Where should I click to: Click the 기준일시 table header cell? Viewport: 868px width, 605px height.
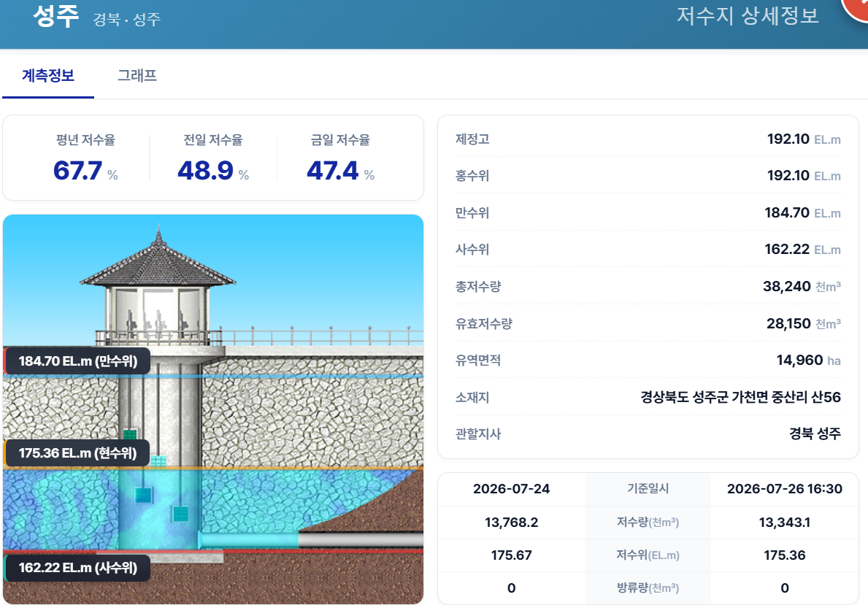click(648, 489)
